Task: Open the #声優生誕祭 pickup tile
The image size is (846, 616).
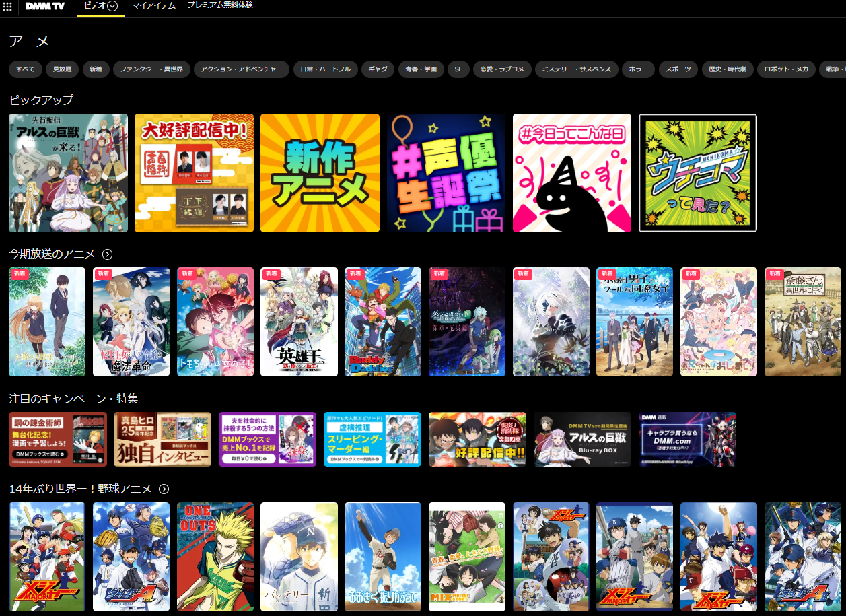Action: [x=446, y=173]
